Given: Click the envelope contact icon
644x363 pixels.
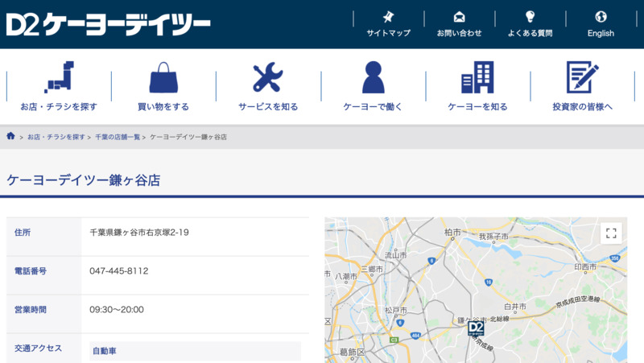Looking at the screenshot, I should [459, 17].
